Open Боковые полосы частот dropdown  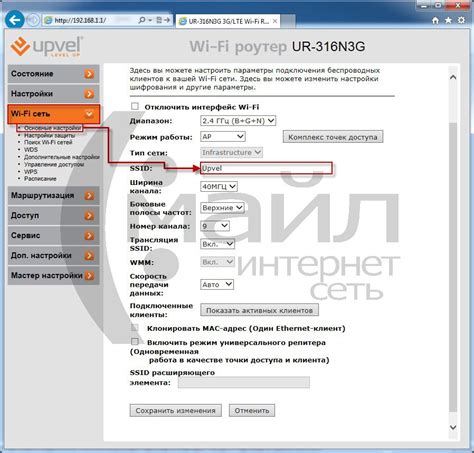pyautogui.click(x=222, y=208)
